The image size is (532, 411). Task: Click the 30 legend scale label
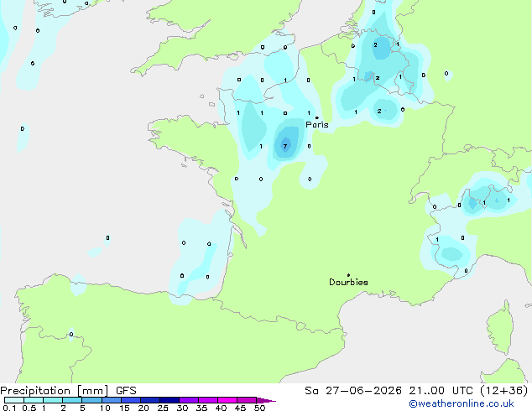click(x=182, y=408)
